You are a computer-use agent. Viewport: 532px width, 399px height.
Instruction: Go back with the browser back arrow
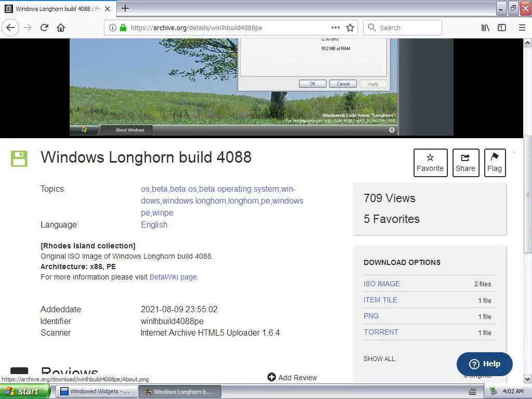pyautogui.click(x=10, y=28)
